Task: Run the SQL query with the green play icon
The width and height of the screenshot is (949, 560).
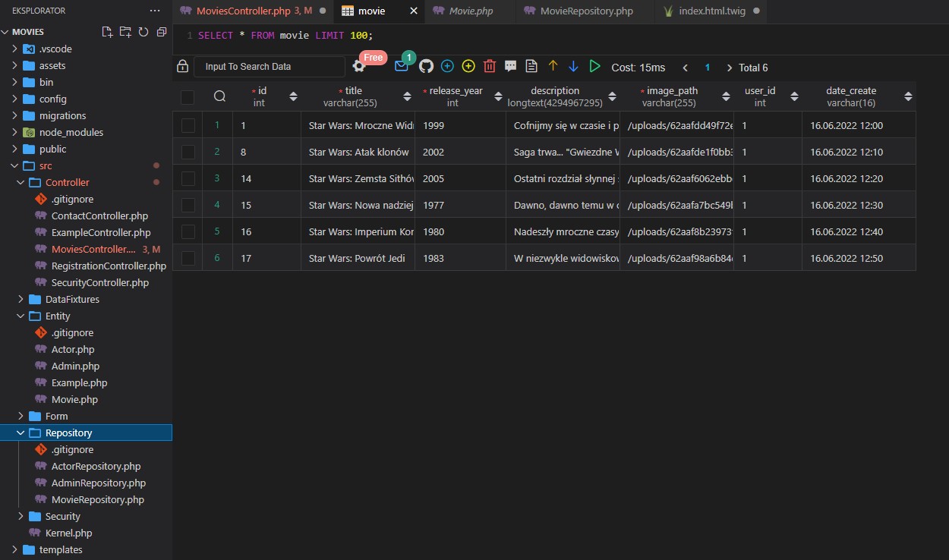Action: (x=595, y=66)
